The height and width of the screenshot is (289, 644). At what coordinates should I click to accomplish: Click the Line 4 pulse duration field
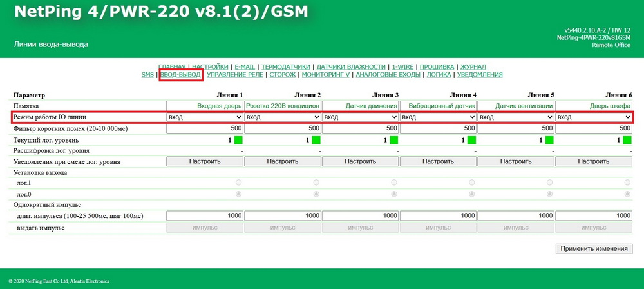[438, 215]
